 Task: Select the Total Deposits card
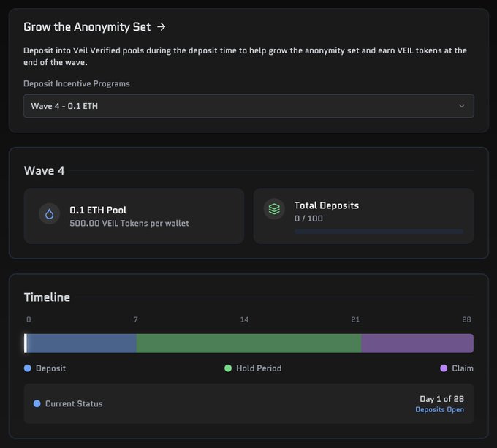(363, 216)
